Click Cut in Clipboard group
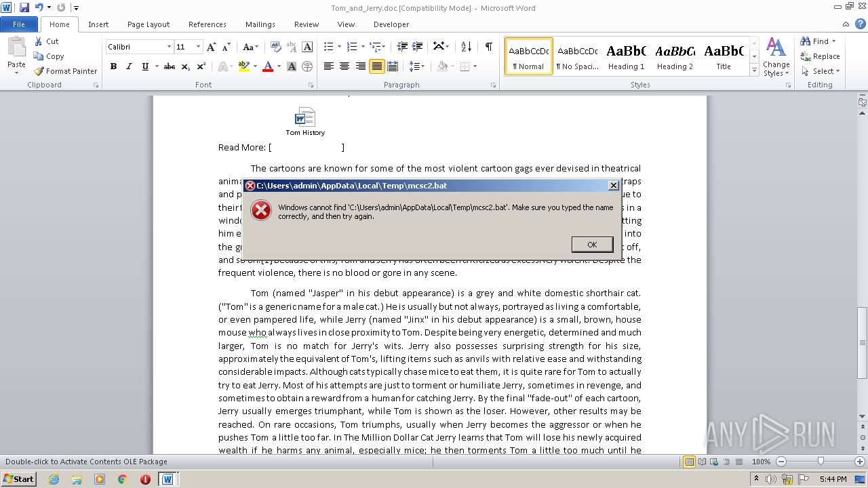The image size is (868, 488). [46, 41]
